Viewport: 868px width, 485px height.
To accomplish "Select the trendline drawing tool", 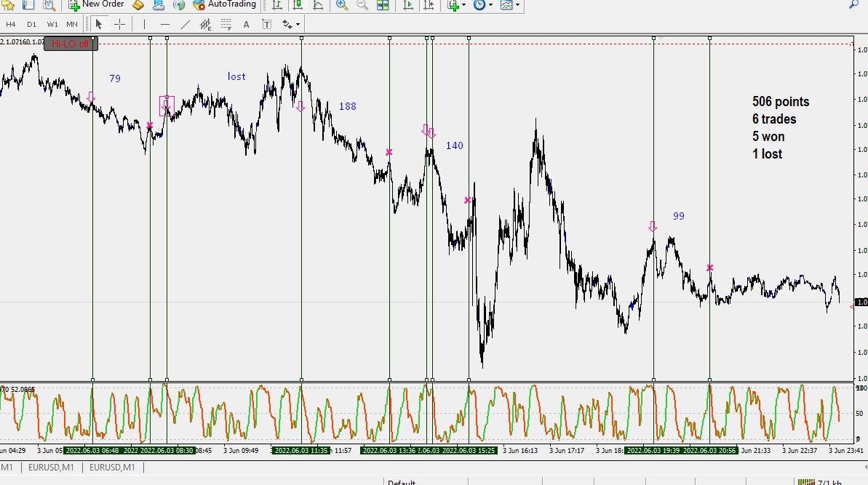I will point(186,24).
